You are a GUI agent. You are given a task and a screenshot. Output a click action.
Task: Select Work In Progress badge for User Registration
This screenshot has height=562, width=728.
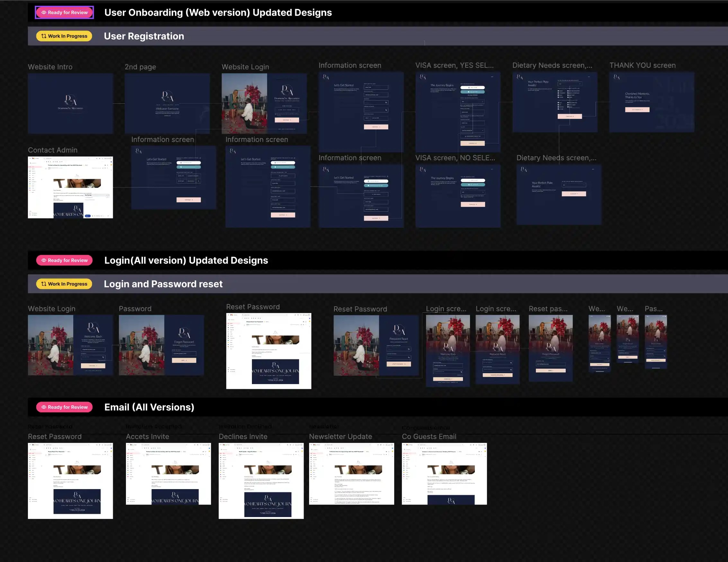point(64,36)
